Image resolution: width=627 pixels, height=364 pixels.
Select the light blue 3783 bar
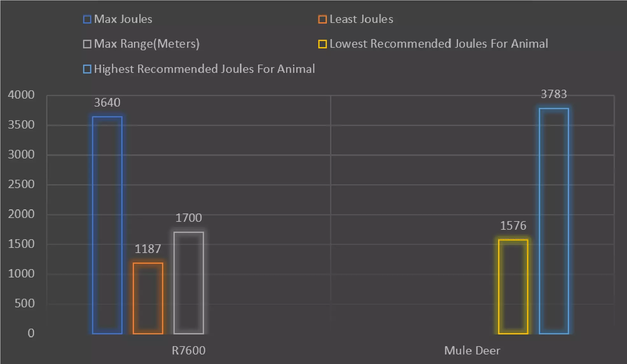(554, 221)
